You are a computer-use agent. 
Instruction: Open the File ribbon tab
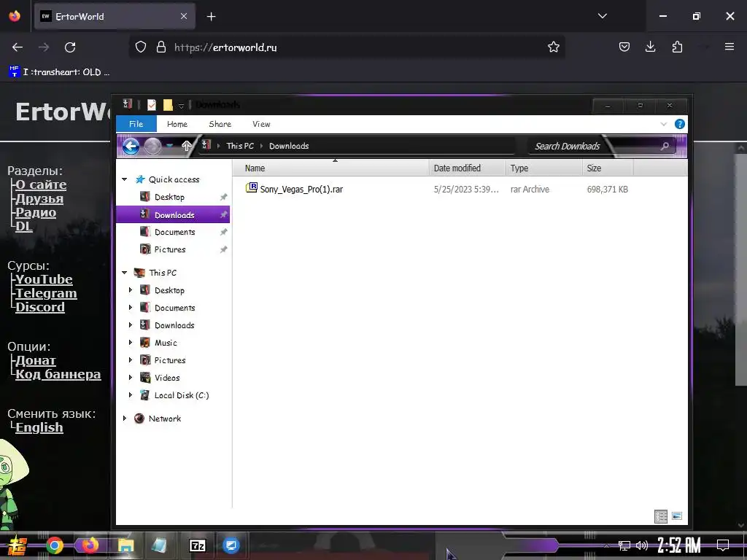(136, 124)
